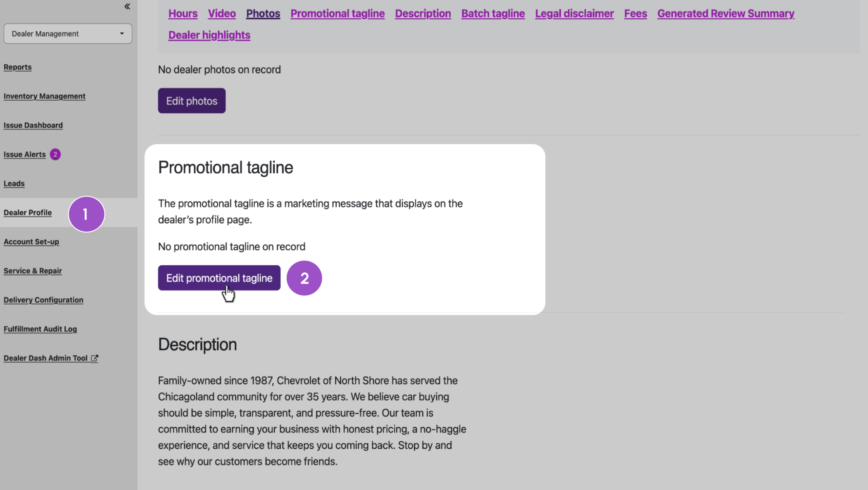Select the Photos anchor link
This screenshot has width=868, height=490.
263,14
